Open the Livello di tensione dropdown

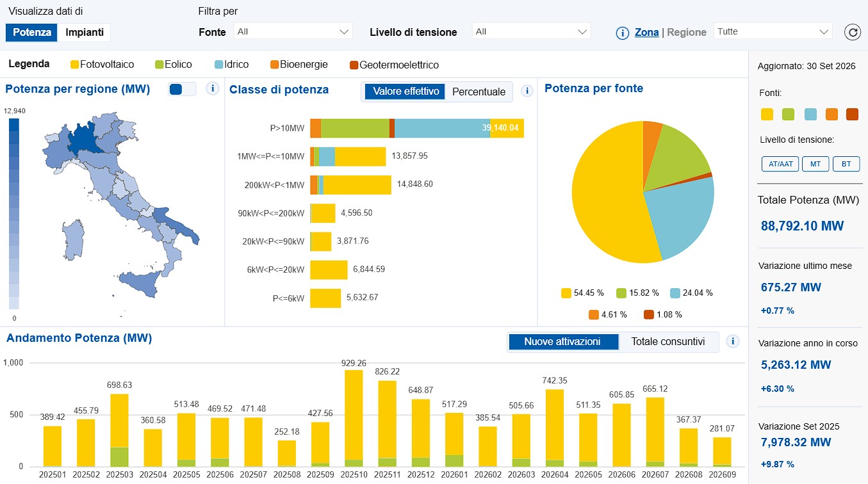point(531,31)
